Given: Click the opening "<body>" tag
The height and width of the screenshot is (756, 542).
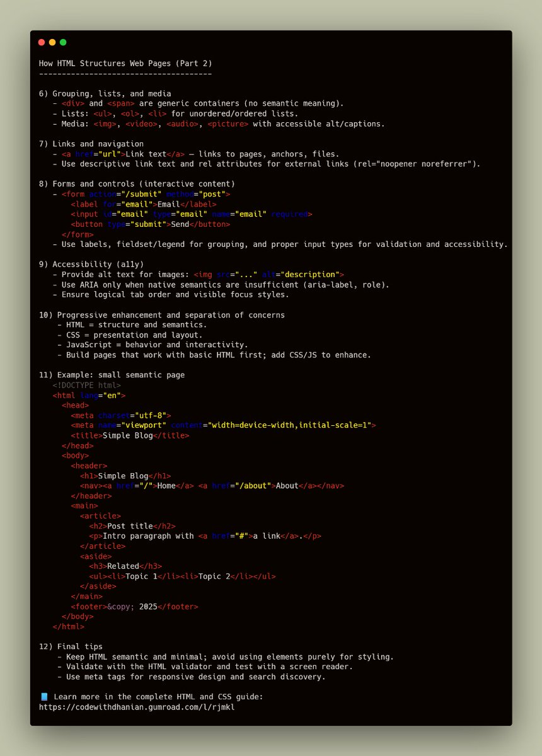Looking at the screenshot, I should point(75,455).
